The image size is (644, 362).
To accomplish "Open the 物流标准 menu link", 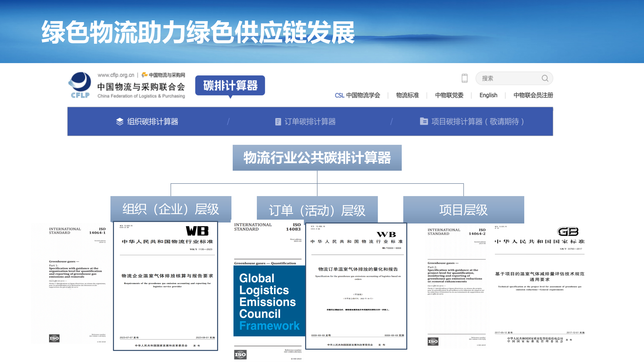I will click(408, 95).
